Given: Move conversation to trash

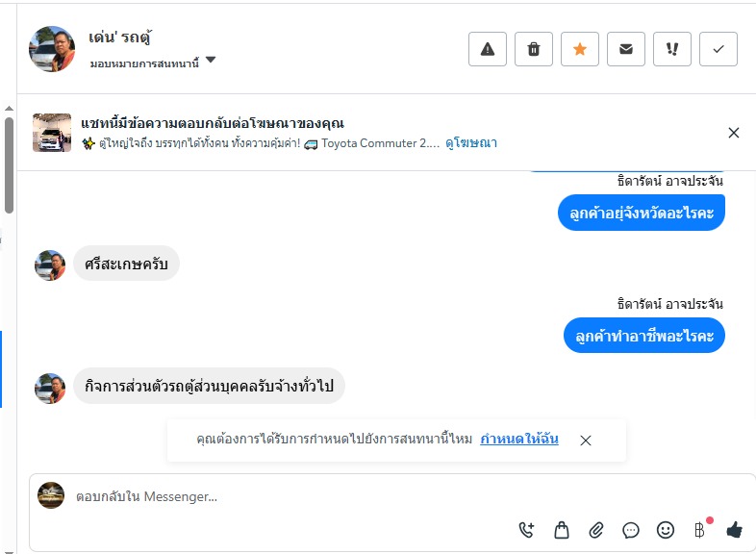Looking at the screenshot, I should pos(534,50).
